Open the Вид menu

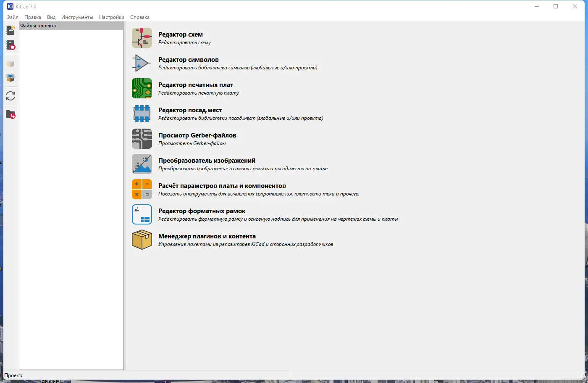51,17
